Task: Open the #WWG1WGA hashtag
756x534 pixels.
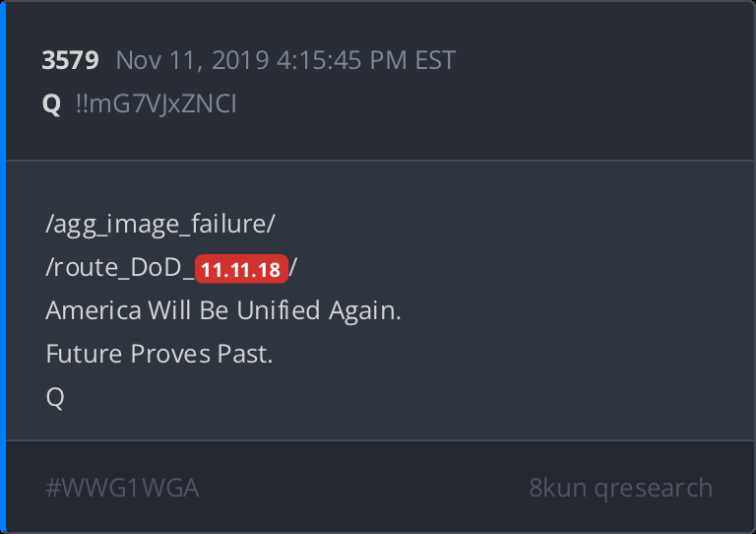Action: point(122,488)
